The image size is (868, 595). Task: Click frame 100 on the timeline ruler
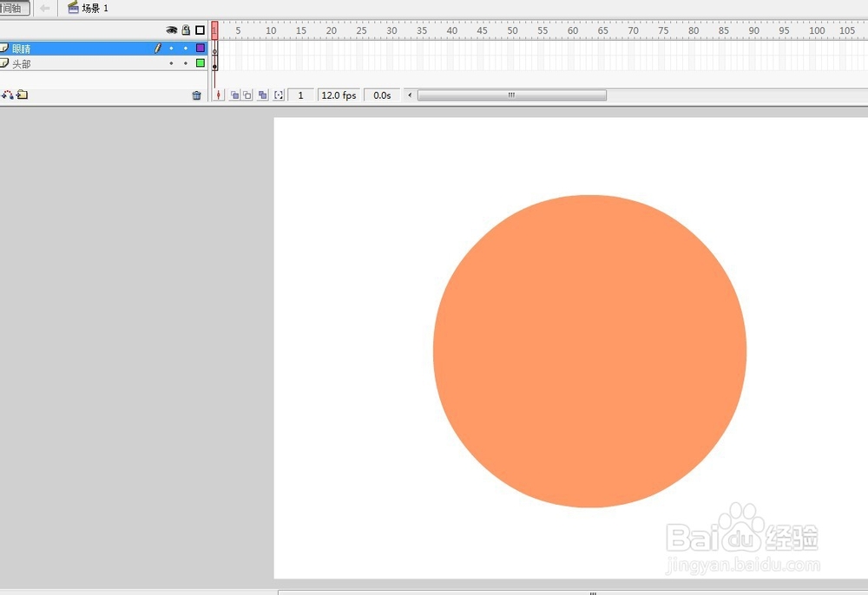click(x=817, y=30)
